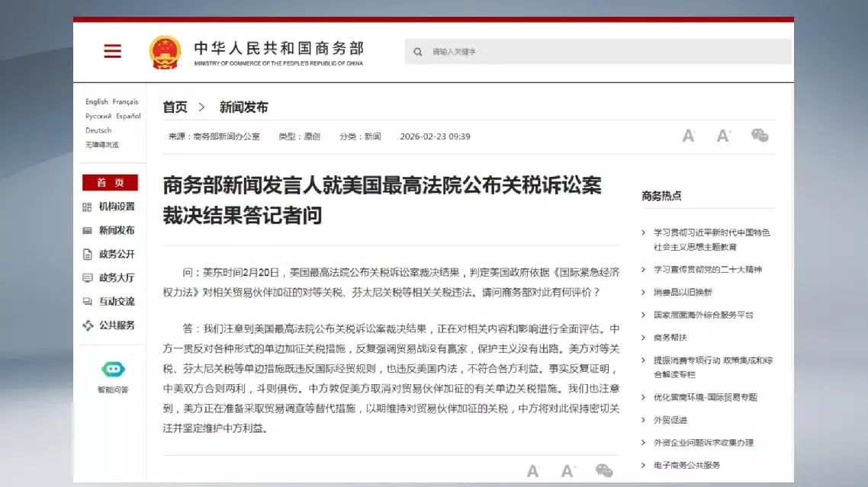
Task: Share via WeChat icon at article top
Action: point(759,136)
